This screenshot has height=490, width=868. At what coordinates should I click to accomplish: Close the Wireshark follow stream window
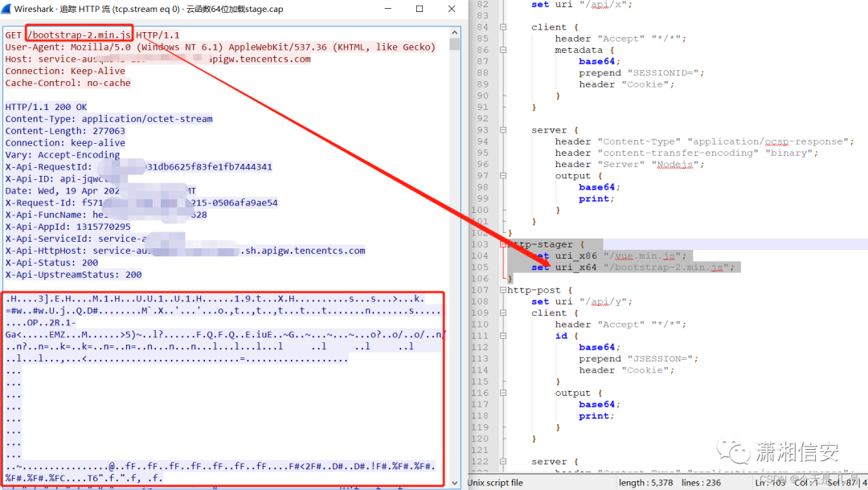[452, 9]
